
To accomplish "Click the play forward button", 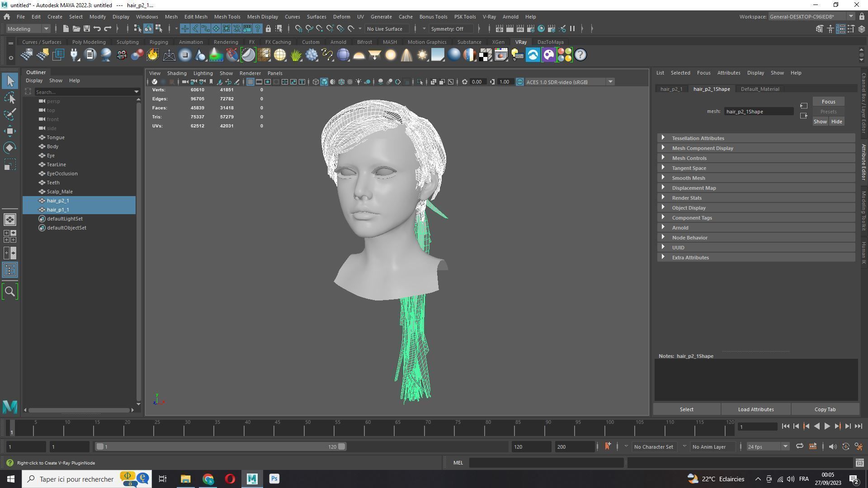I will point(827,426).
